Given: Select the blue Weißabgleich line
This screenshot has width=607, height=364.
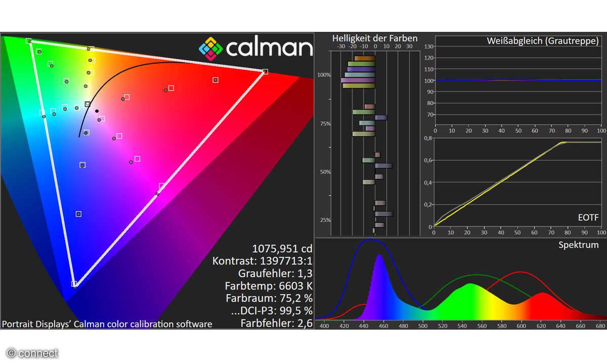Looking at the screenshot, I should 506,80.
